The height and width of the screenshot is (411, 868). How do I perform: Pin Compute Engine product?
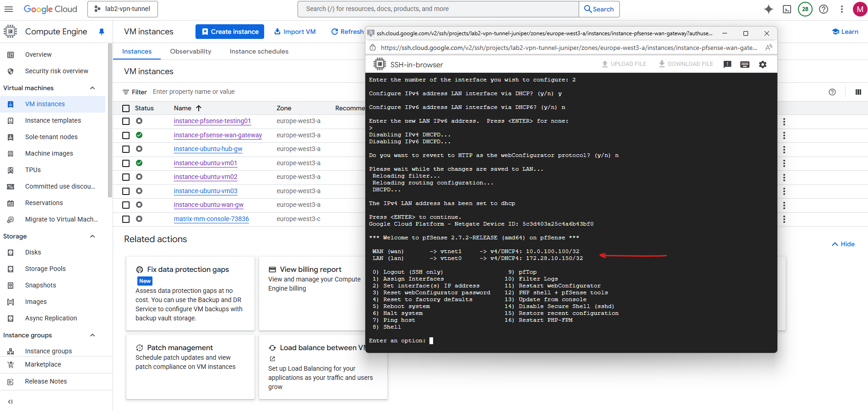pyautogui.click(x=102, y=32)
